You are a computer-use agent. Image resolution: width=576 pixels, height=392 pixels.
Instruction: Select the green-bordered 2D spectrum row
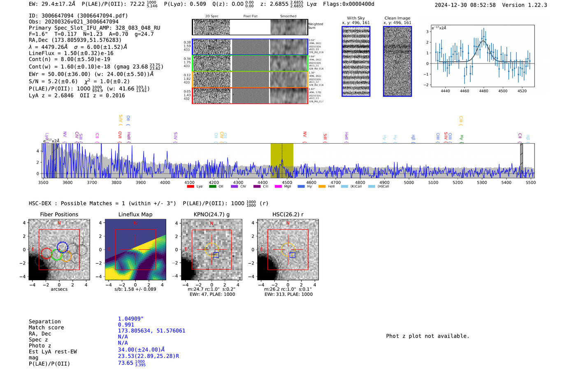click(x=250, y=63)
